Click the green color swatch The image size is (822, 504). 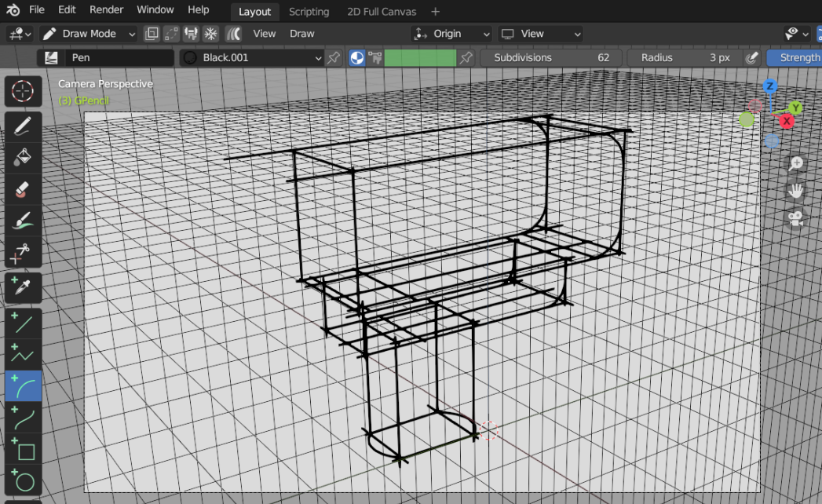tap(420, 57)
